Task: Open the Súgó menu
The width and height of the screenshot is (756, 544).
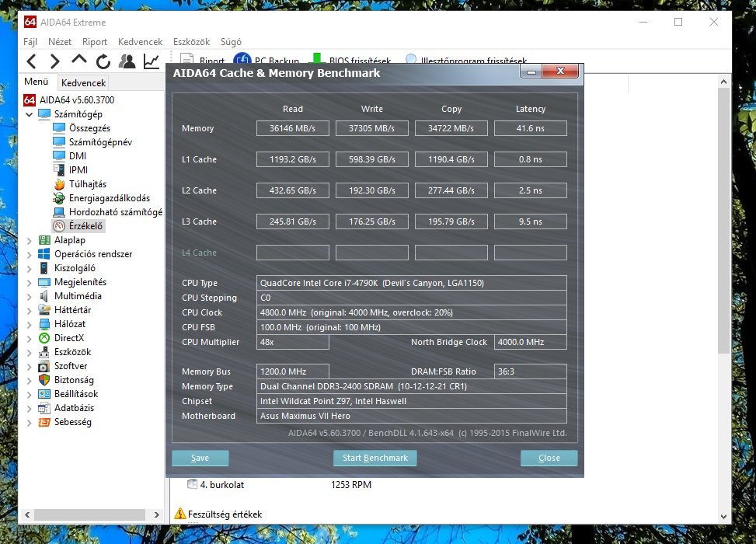Action: click(231, 41)
